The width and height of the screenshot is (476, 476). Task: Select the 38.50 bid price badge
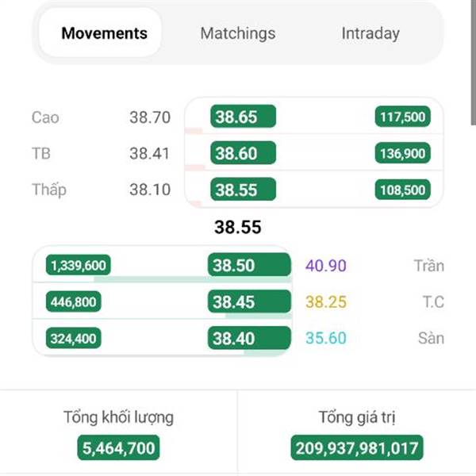[249, 265]
